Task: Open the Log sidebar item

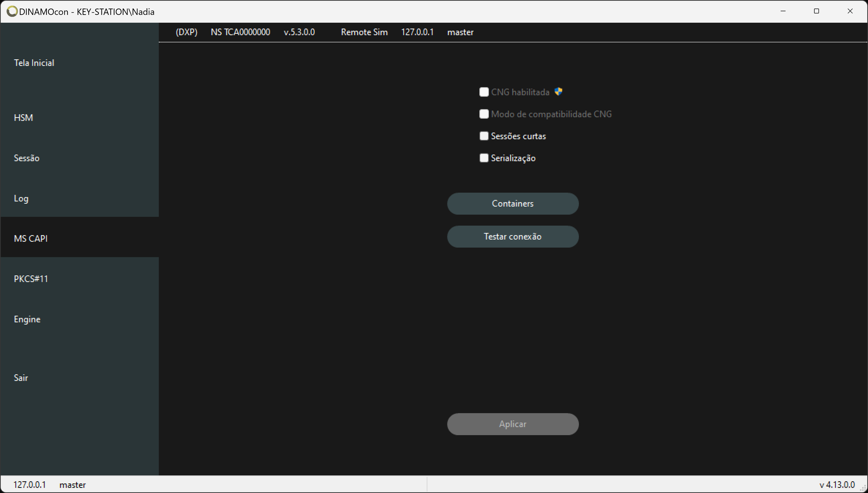Action: coord(80,199)
